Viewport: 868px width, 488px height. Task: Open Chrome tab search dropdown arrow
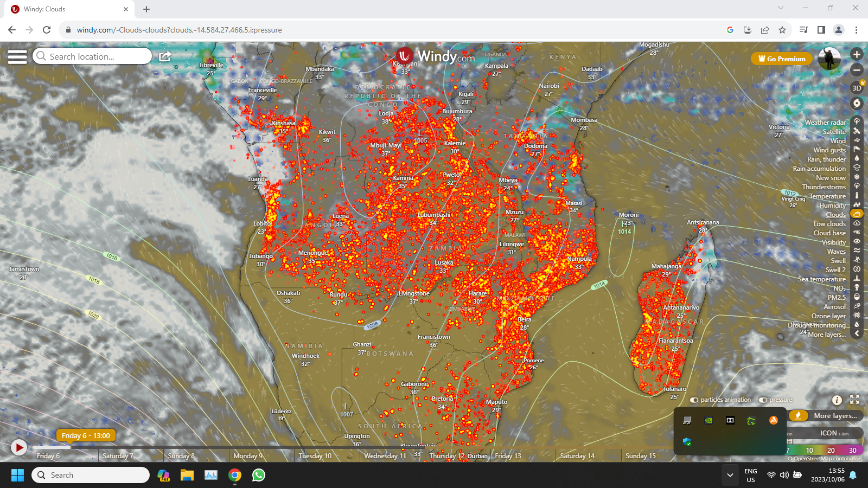[781, 8]
